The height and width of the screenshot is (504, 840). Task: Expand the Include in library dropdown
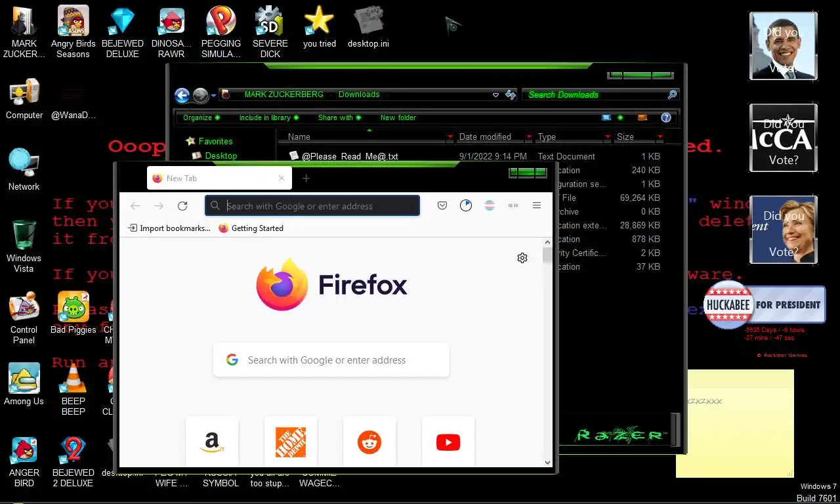268,117
